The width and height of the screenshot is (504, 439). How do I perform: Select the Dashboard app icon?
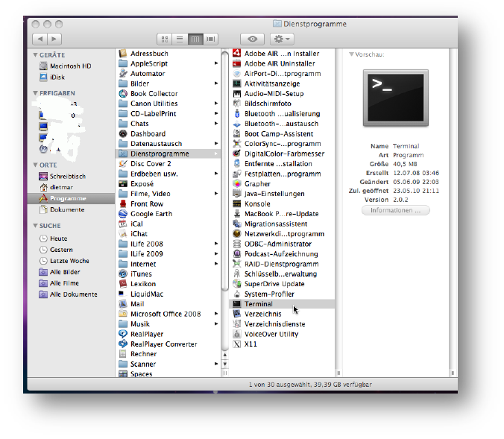123,133
